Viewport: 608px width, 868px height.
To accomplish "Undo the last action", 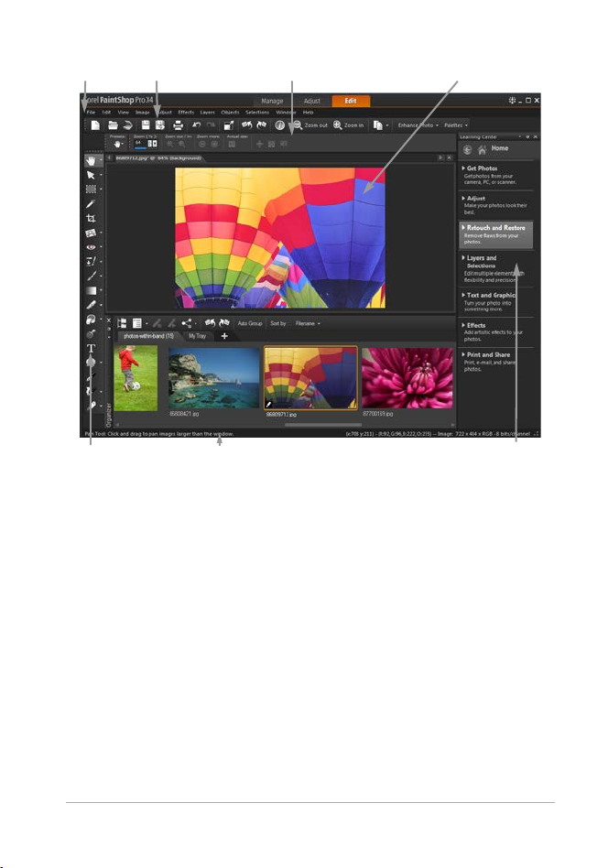I will tap(196, 125).
